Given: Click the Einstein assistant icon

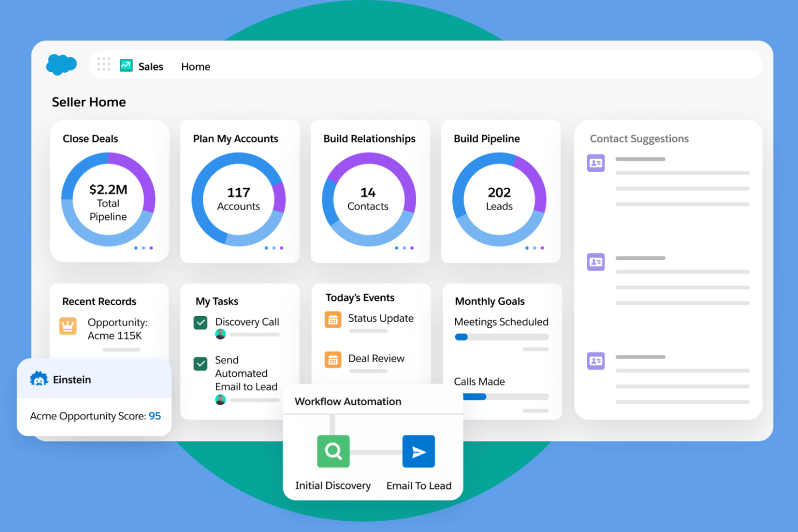Looking at the screenshot, I should [x=38, y=379].
